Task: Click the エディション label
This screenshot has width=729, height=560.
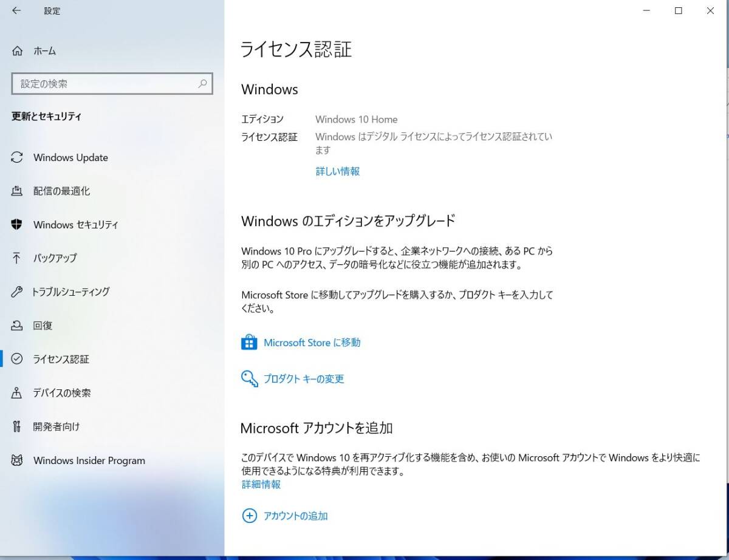Action: [262, 120]
